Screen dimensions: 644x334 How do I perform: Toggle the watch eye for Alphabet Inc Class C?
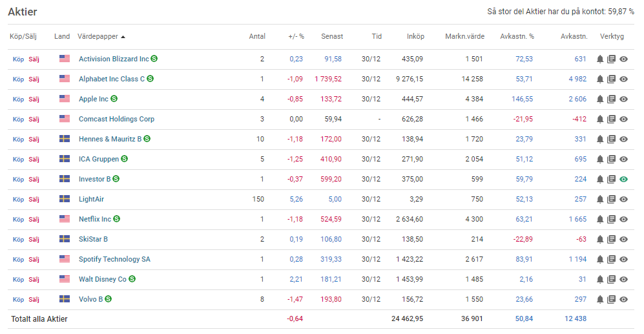[623, 79]
